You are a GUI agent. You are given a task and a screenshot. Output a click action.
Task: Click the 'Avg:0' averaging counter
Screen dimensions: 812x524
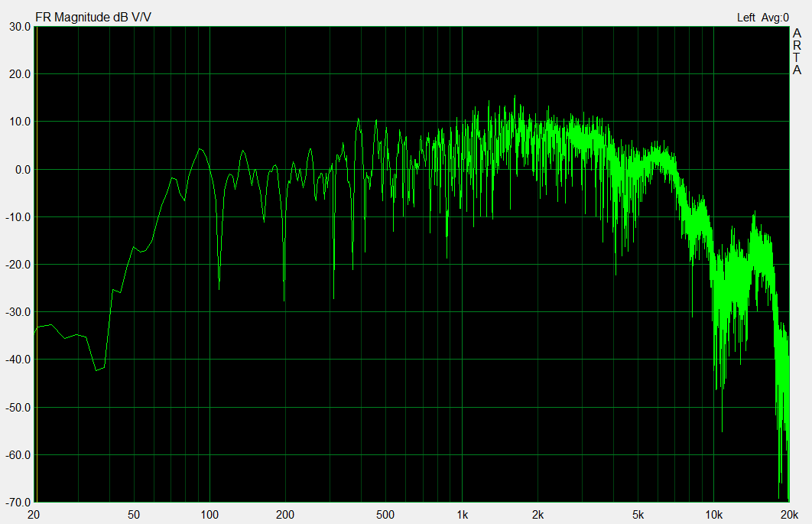pos(775,18)
